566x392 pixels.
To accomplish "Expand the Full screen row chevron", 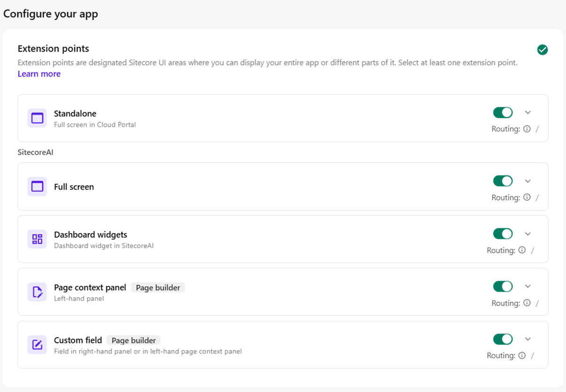I will coord(528,181).
